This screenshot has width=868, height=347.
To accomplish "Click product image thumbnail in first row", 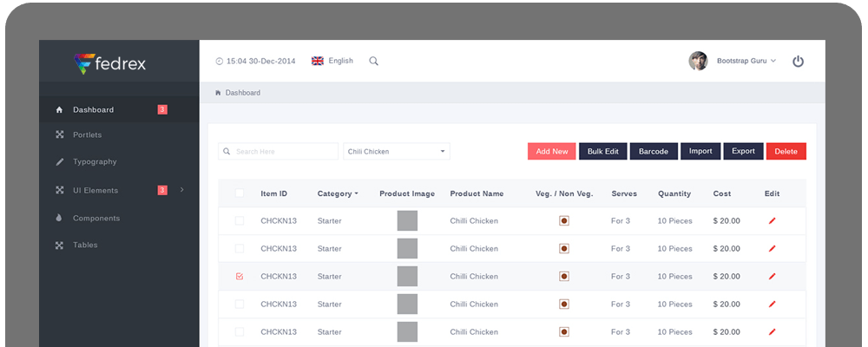I will [x=407, y=221].
